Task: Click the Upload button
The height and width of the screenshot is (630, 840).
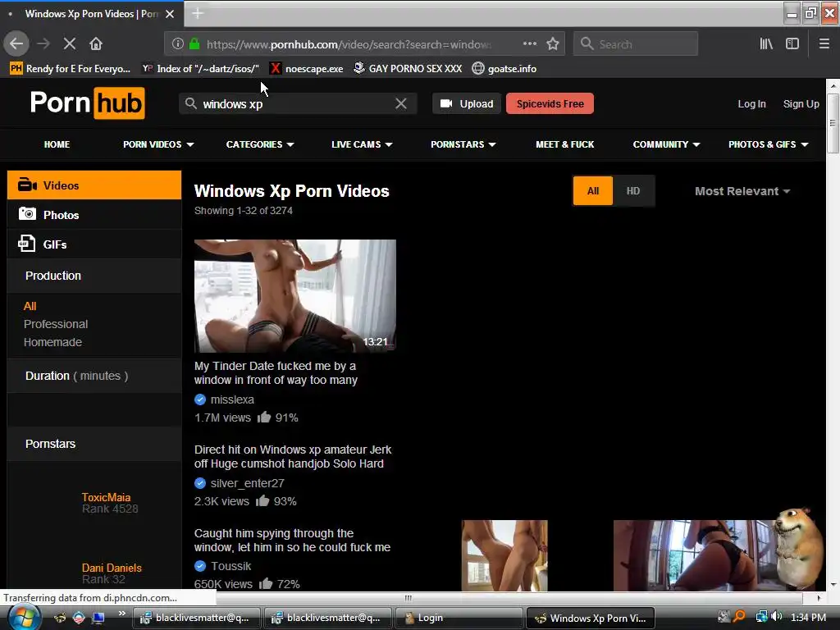Action: pos(467,103)
